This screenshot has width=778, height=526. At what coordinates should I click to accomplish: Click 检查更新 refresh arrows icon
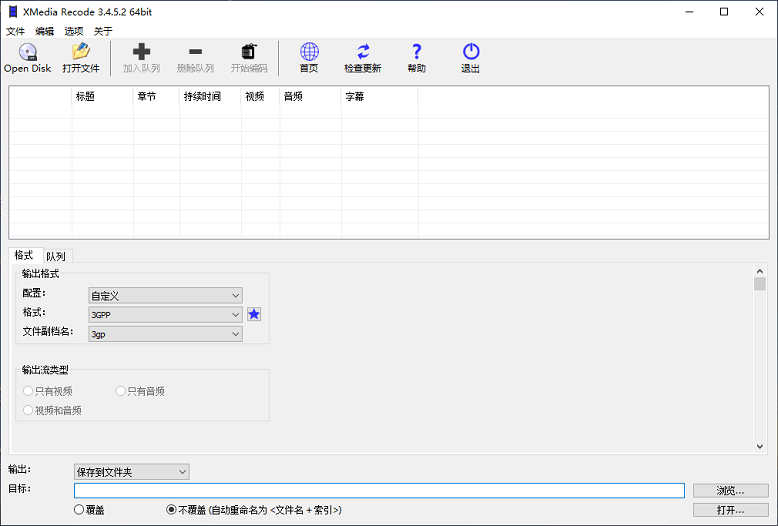pos(362,52)
